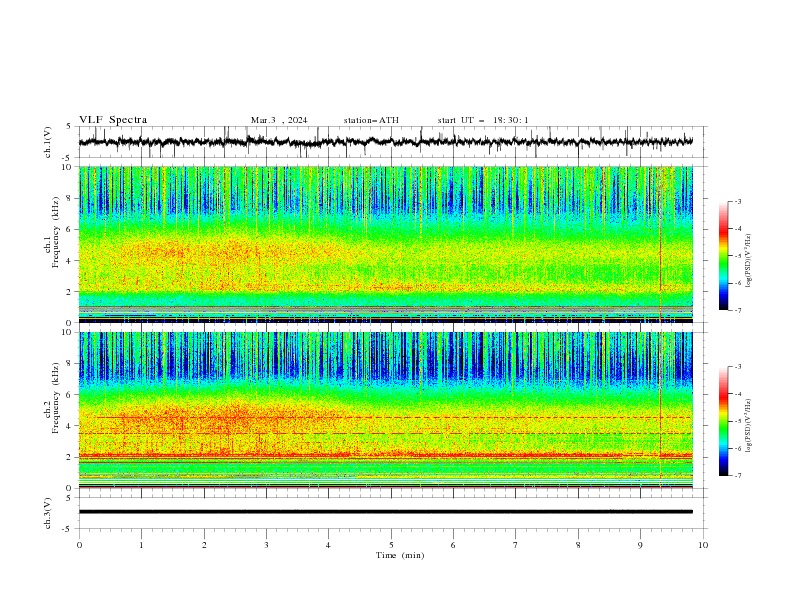Click the time axis tick label 5
Screen dimensions: 792x612
(391, 545)
